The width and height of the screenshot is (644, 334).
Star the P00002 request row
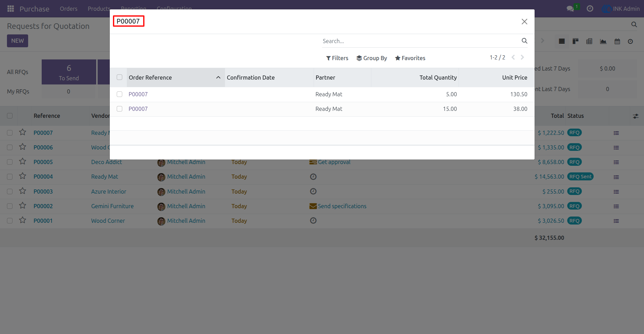(x=23, y=205)
